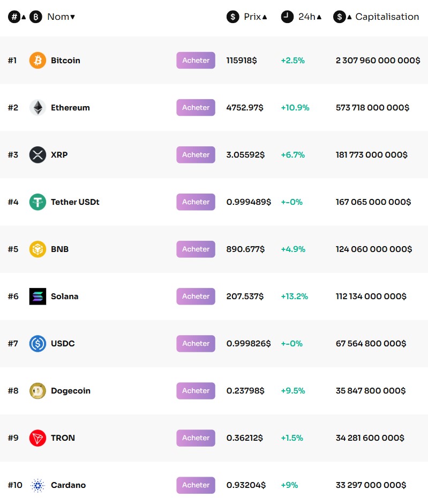428x504 pixels.
Task: Click the clock icon beside 24h
Action: point(287,17)
